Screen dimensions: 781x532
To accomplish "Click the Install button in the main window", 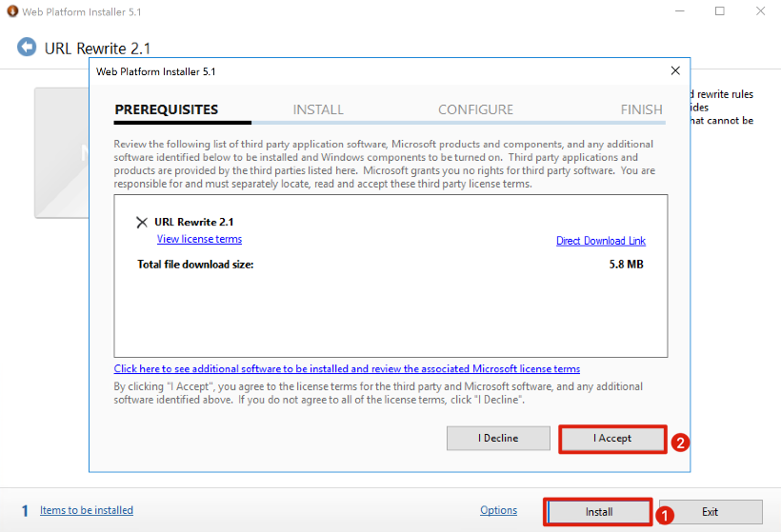I will click(x=598, y=512).
